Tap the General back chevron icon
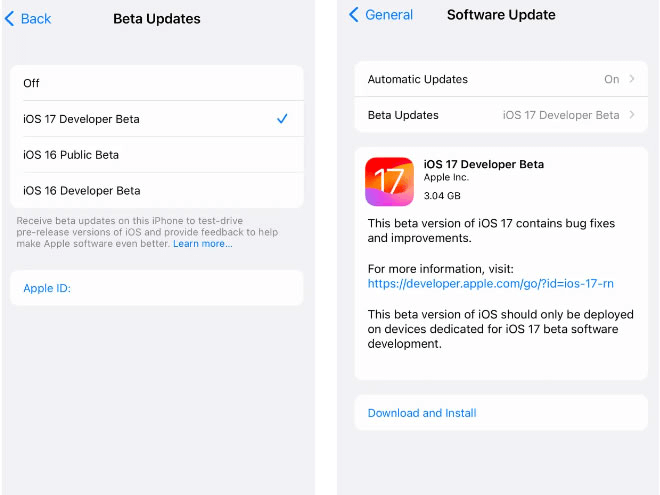 click(x=354, y=15)
